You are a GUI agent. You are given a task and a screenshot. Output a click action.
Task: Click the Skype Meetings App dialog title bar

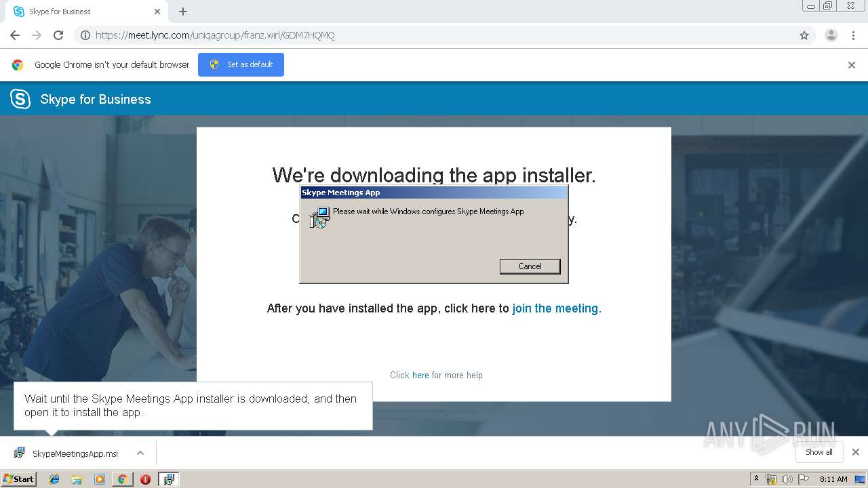click(x=433, y=192)
